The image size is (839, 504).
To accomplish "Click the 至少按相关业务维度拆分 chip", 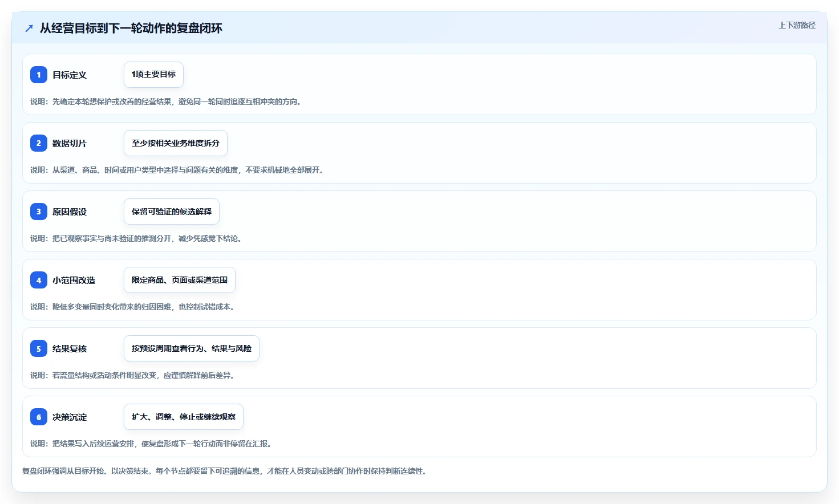I will tap(176, 143).
